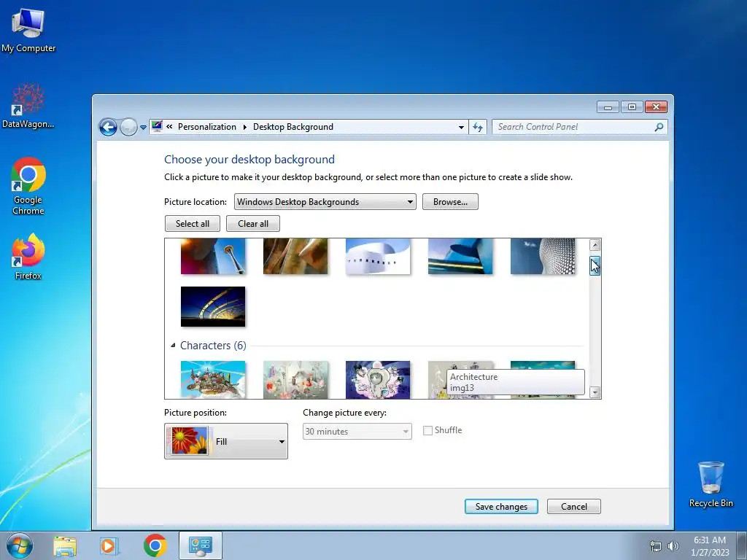
Task: Click the Browse... button
Action: [450, 202]
